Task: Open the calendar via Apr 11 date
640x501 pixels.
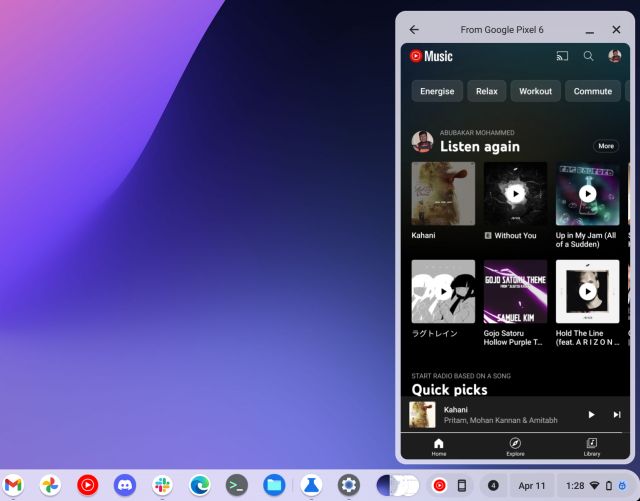Action: point(532,485)
